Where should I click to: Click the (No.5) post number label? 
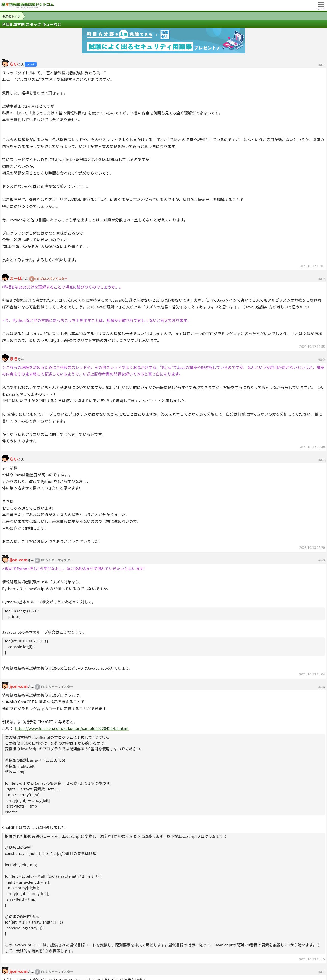(x=322, y=560)
